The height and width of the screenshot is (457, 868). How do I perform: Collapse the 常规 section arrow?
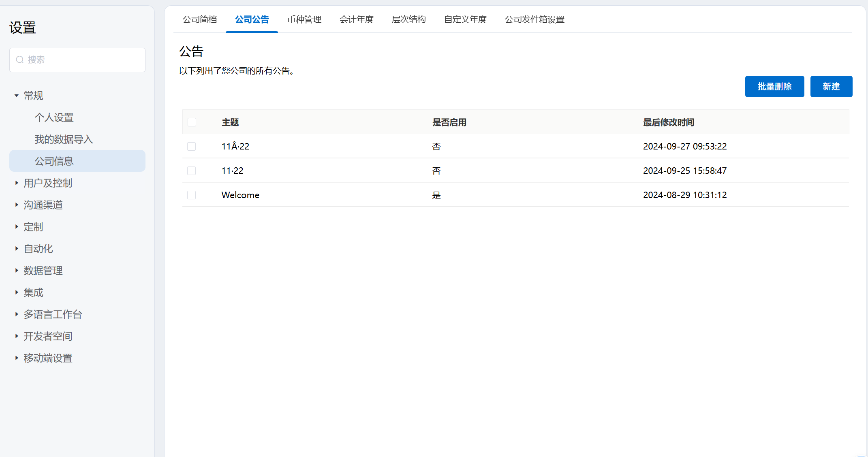point(17,96)
